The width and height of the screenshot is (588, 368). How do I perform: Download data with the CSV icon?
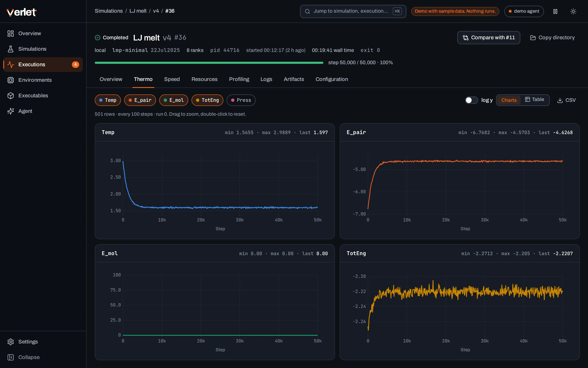pyautogui.click(x=560, y=100)
